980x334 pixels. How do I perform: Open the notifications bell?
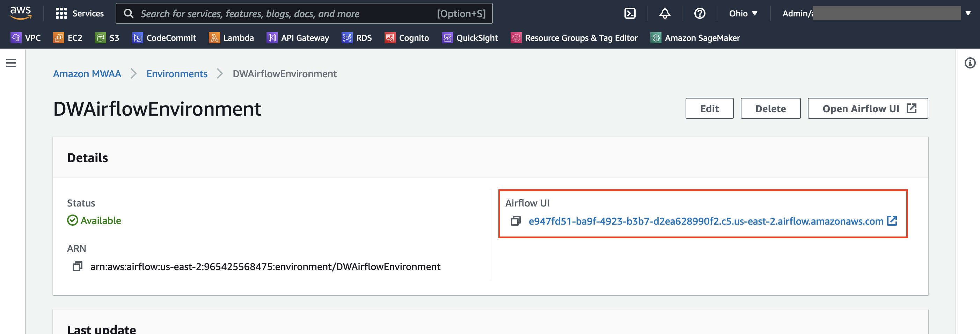coord(665,13)
